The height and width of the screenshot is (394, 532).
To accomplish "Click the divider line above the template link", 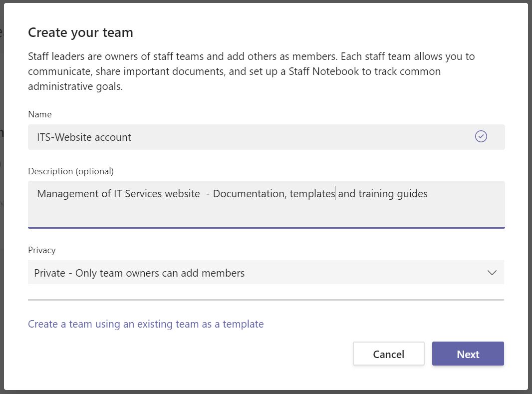I will pyautogui.click(x=266, y=300).
